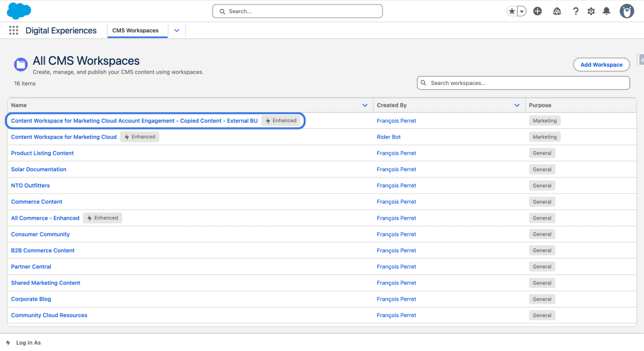Open the App Launcher grid icon
This screenshot has height=351, width=644.
(x=14, y=30)
